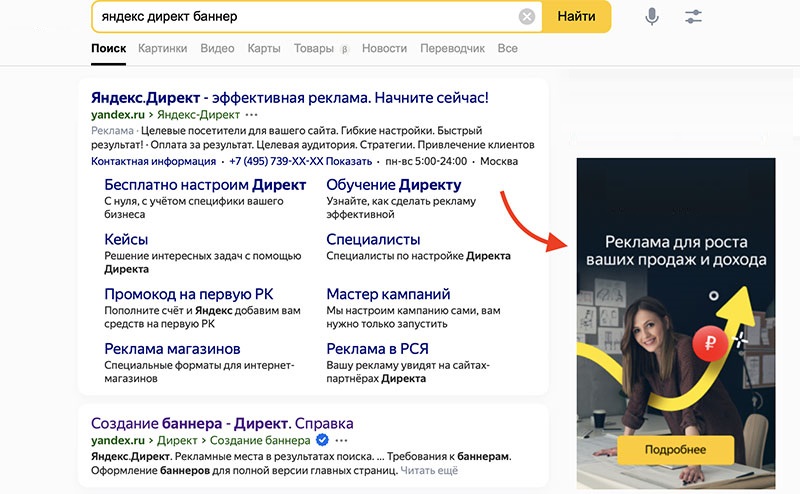
Task: Go to the Товары tab
Action: click(x=313, y=48)
